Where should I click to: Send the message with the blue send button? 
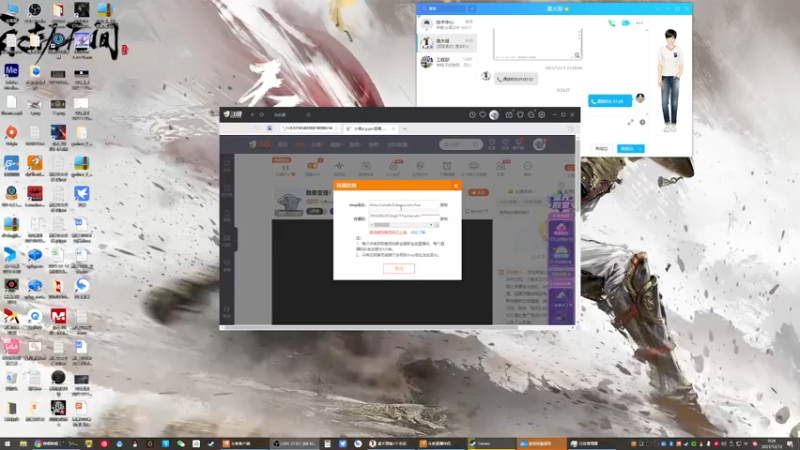627,148
